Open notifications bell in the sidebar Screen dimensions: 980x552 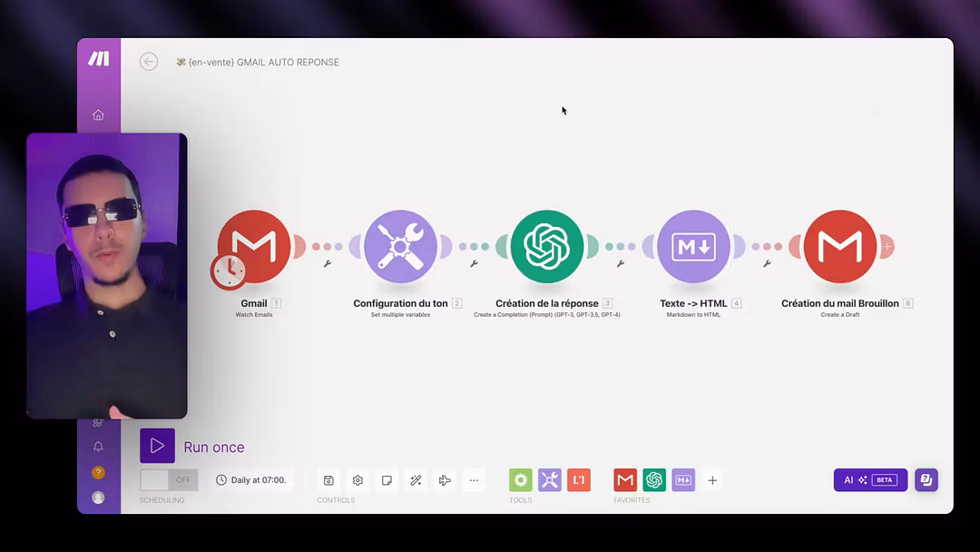98,447
